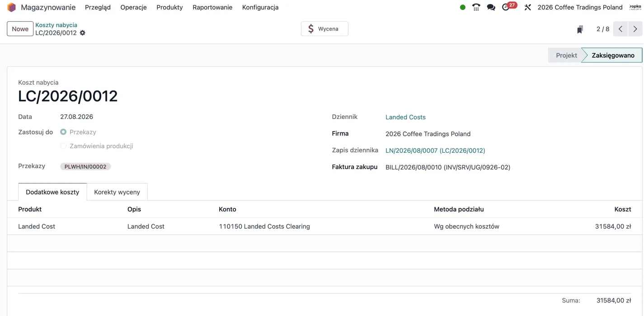Click vendor bill BILL/2026/08/0010 value

(448, 167)
